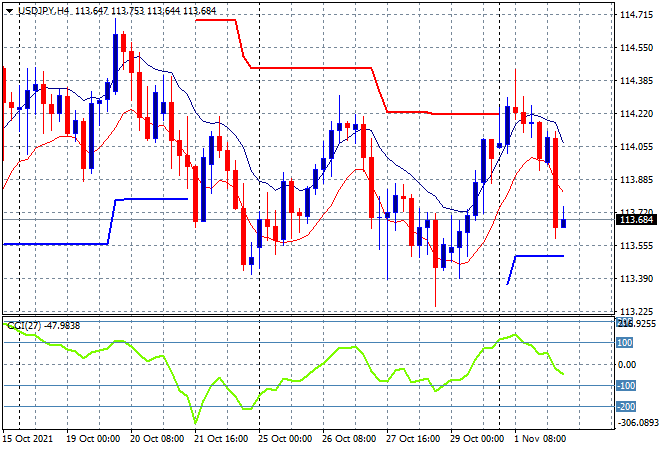This screenshot has width=660, height=450.
Task: Click the 113.225 price axis value
Action: [x=636, y=312]
